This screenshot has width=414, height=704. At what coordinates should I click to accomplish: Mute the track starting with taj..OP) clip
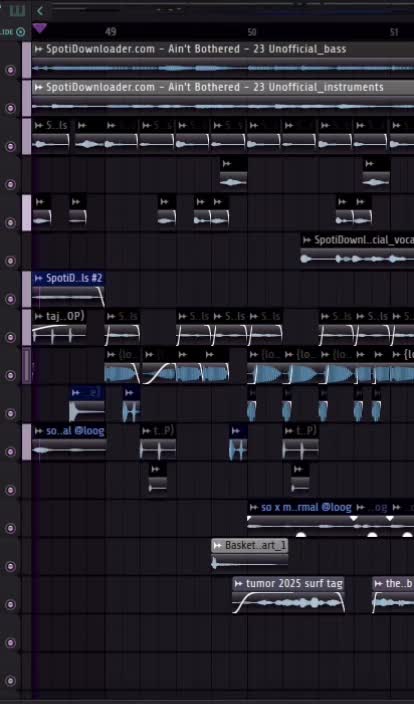(x=10, y=337)
